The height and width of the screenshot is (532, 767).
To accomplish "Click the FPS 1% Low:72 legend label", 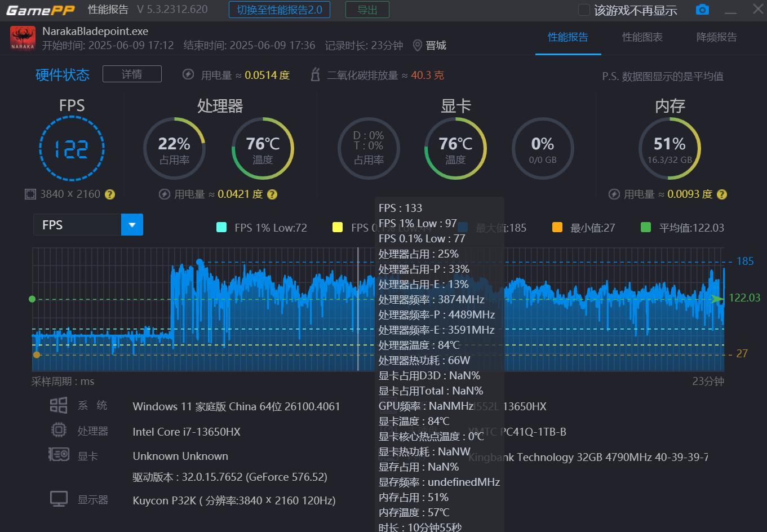I will pos(271,228).
